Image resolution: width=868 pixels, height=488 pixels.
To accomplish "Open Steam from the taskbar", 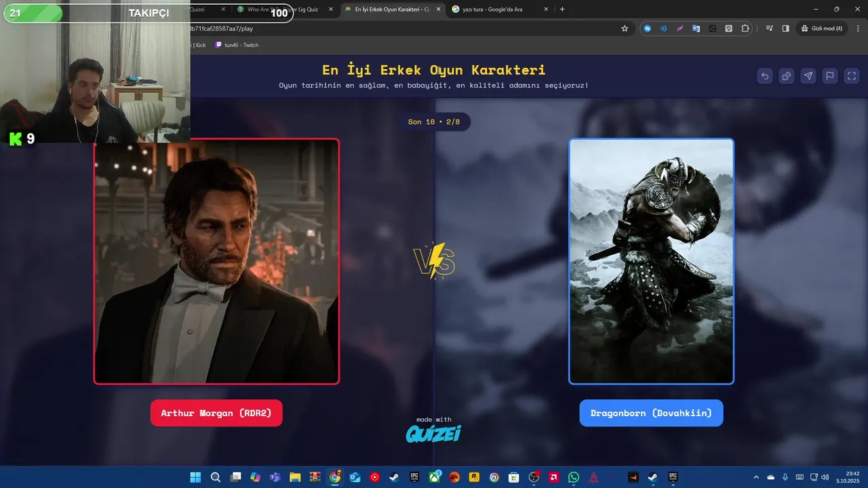I will click(395, 477).
